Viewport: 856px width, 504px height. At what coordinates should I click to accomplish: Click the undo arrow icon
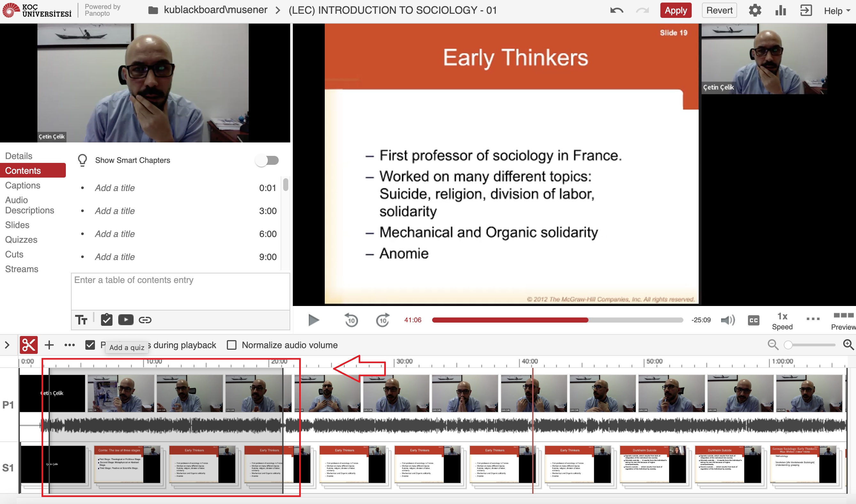pos(617,11)
